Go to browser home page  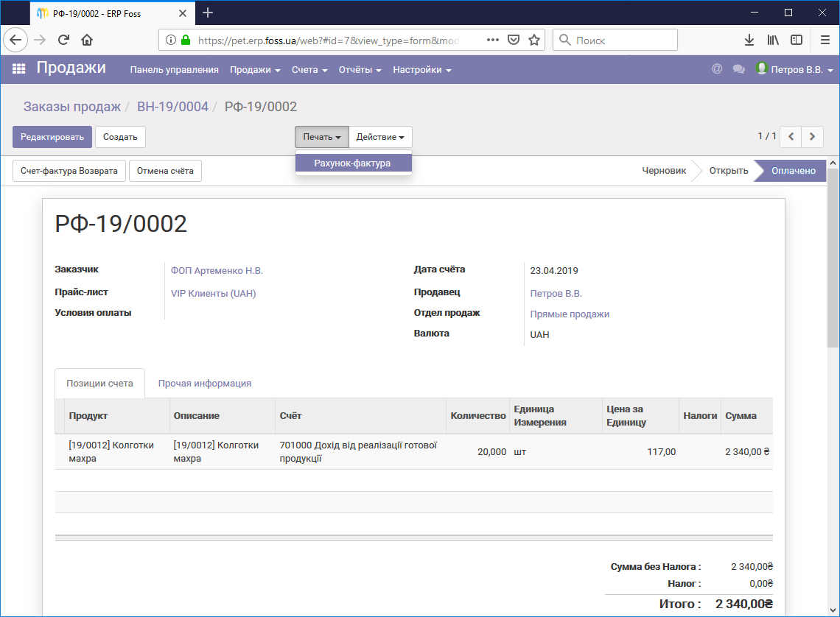coord(87,40)
